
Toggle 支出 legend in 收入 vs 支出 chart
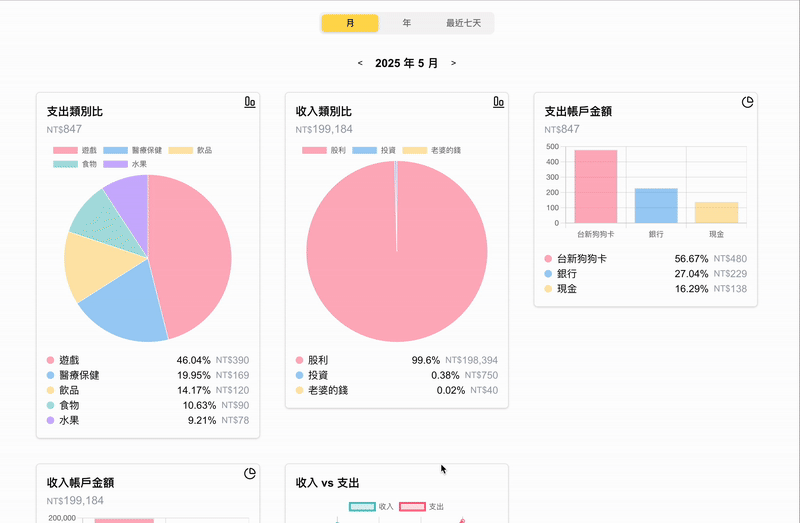tap(421, 507)
